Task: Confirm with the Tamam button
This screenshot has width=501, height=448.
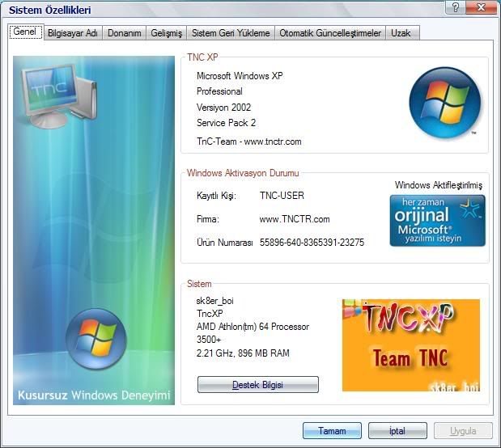Action: click(332, 431)
